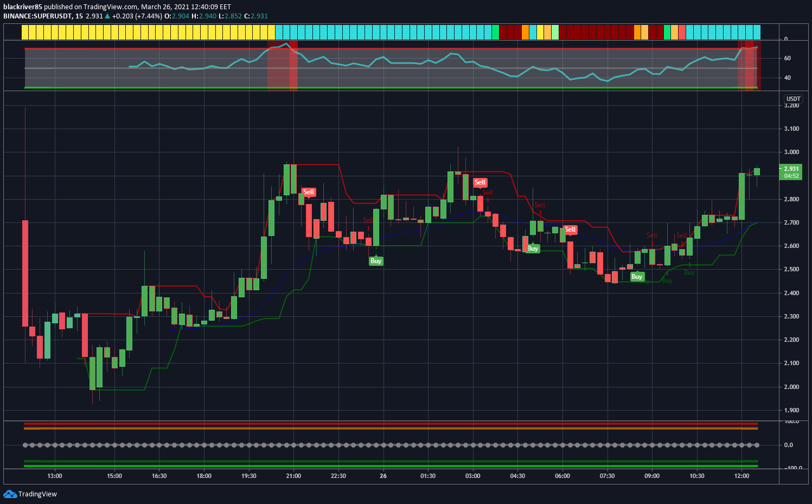Click the green Buy signal label before 26
Viewport: 812px width, 504px height.
[x=376, y=261]
